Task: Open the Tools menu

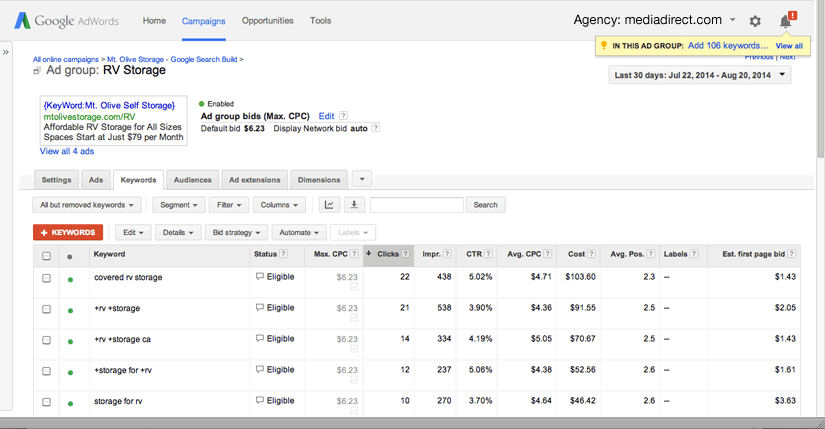Action: 320,21
